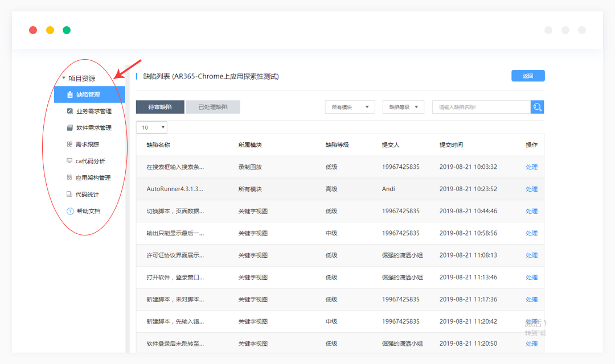Collapse the 项目资源 tree section
Screen dimensions: 615x364
[x=64, y=78]
